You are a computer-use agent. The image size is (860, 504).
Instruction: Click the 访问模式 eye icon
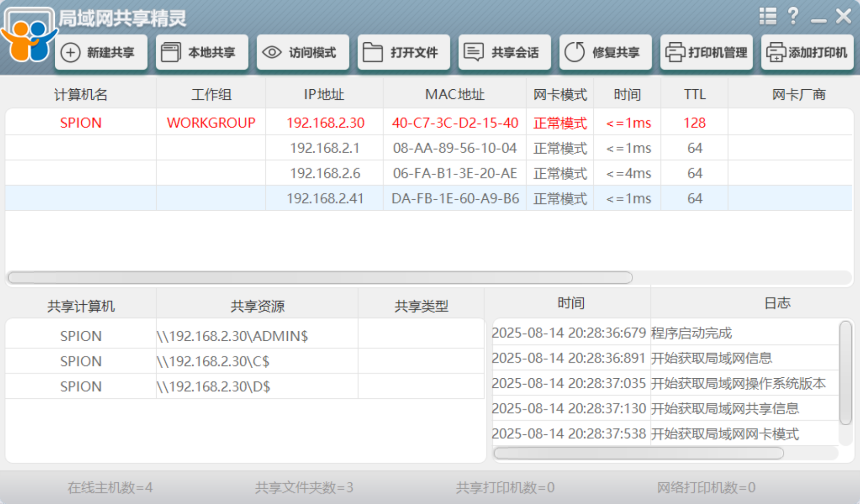(272, 52)
